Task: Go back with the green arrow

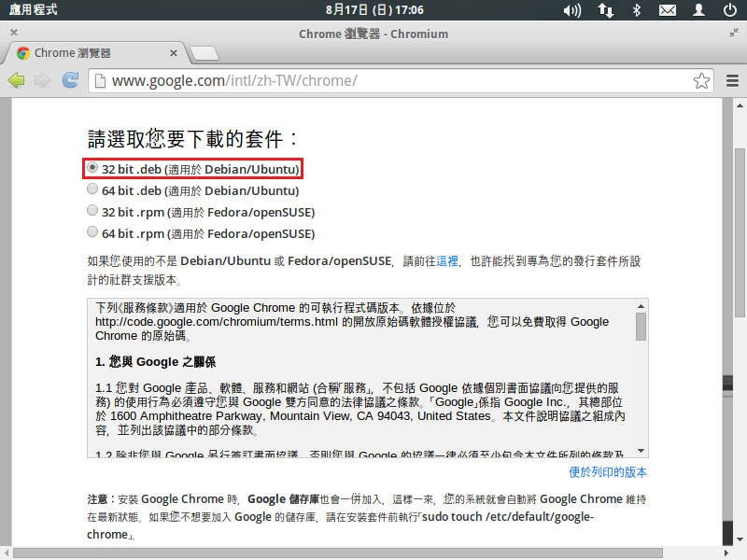Action: click(16, 80)
